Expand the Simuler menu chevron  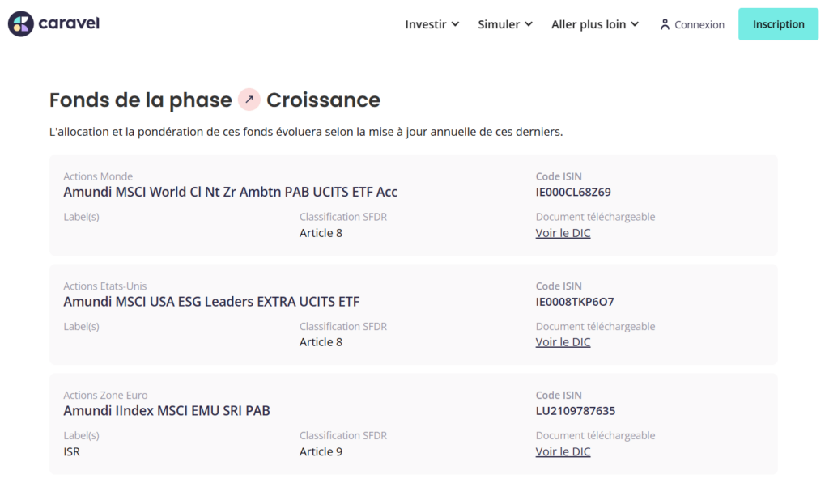[528, 24]
